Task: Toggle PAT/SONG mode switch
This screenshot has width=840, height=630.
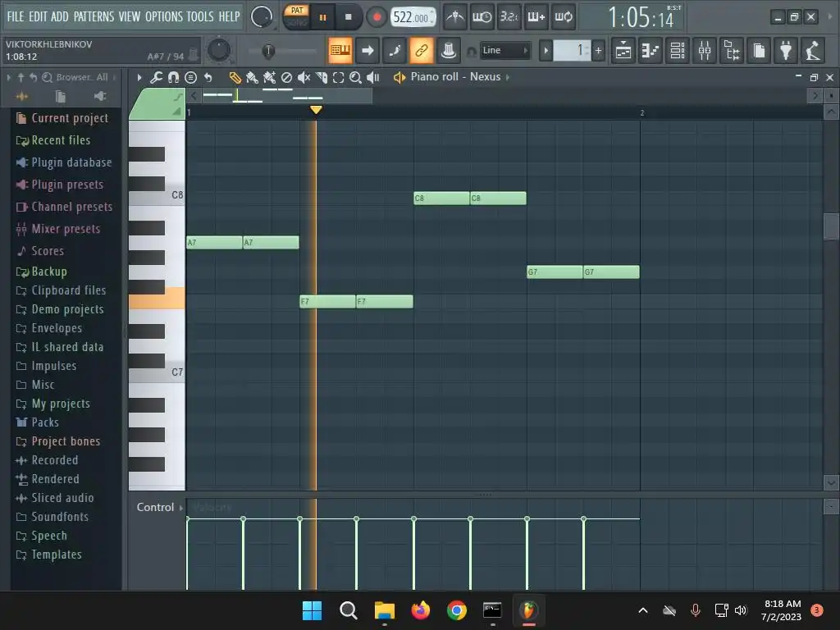Action: pos(296,16)
